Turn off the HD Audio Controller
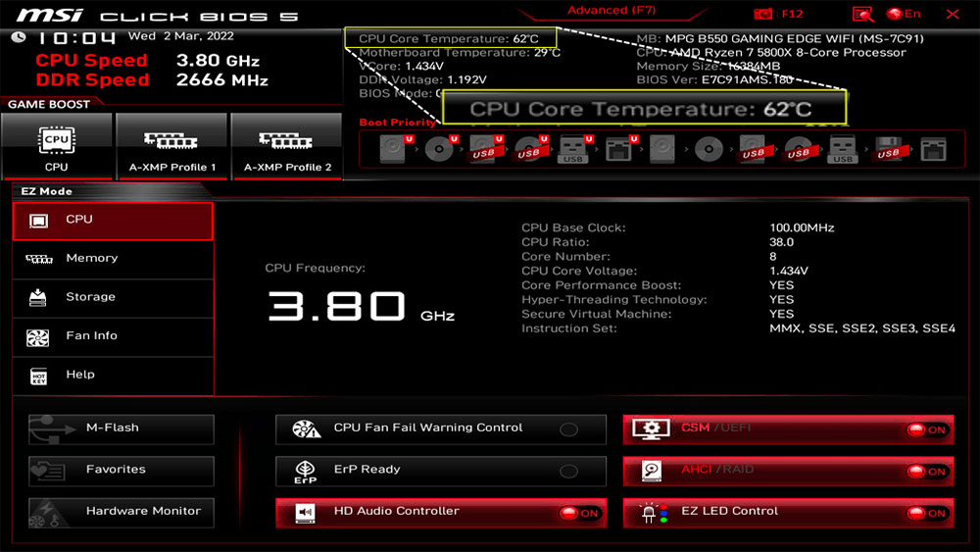Viewport: 980px width, 552px height. (578, 512)
